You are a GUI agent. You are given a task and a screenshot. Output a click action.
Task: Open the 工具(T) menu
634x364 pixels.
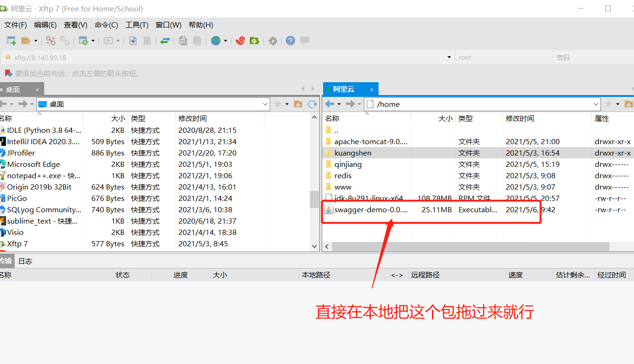[137, 25]
